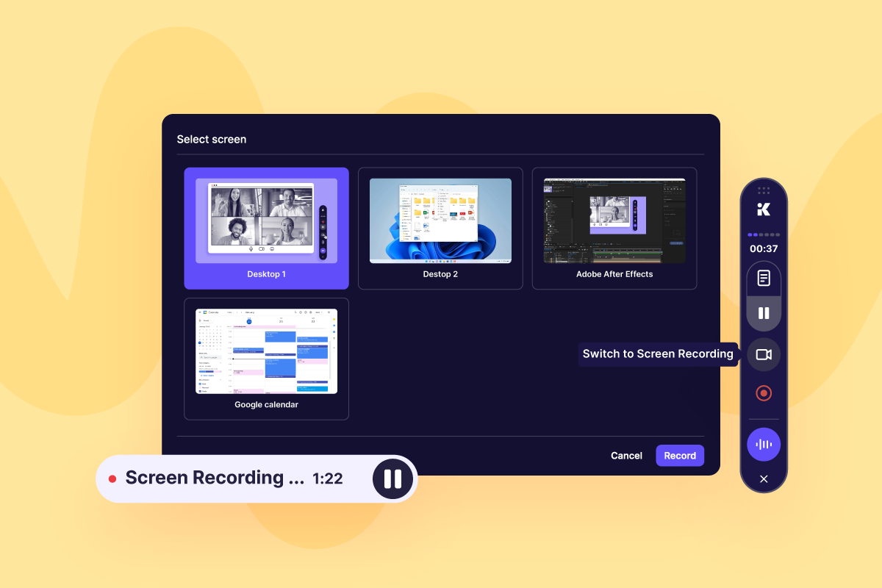Click the Switch to Screen Recording tooltip

(x=658, y=354)
